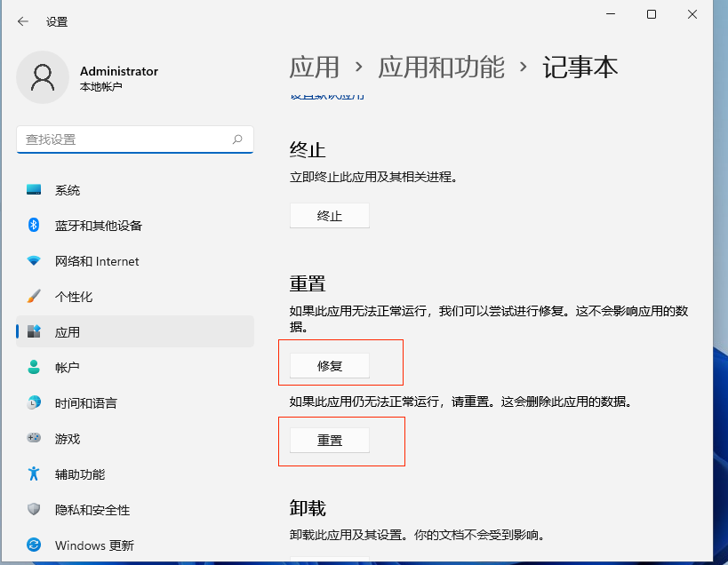Open 网络和 Internet category
This screenshot has height=565, width=728.
click(134, 260)
